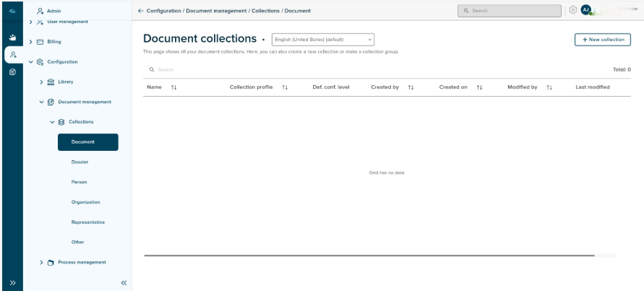Click the global Search field in header

pos(510,11)
